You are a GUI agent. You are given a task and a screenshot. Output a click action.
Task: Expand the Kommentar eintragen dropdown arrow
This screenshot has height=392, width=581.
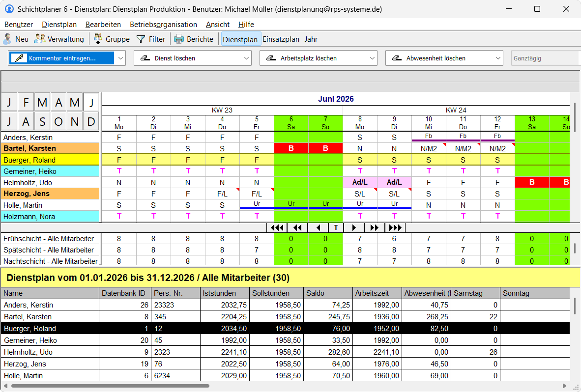coord(120,58)
